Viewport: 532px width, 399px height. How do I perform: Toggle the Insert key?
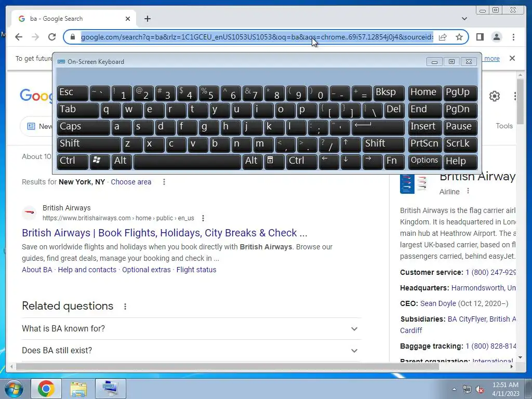click(425, 128)
